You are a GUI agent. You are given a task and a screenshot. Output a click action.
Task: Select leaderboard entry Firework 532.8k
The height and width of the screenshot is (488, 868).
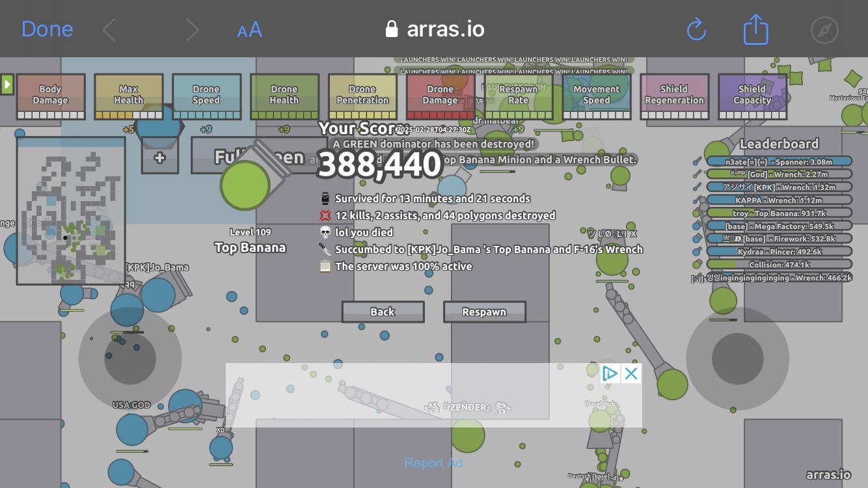[x=779, y=239]
